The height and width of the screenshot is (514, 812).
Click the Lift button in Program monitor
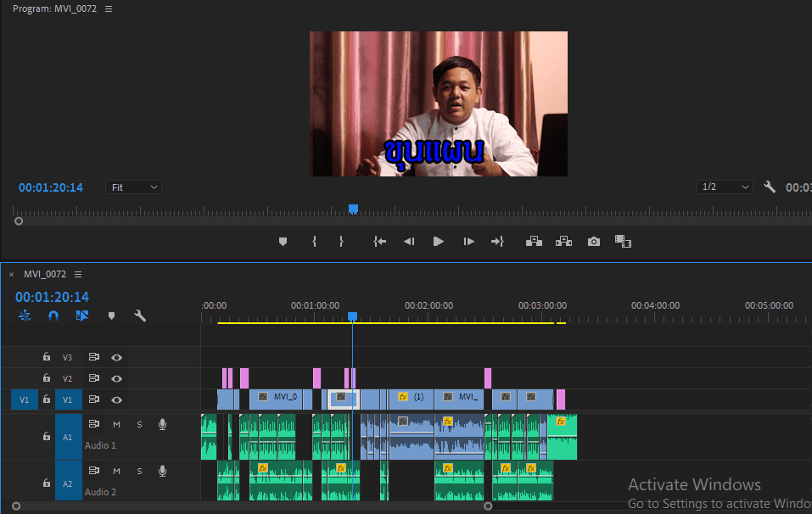point(534,242)
